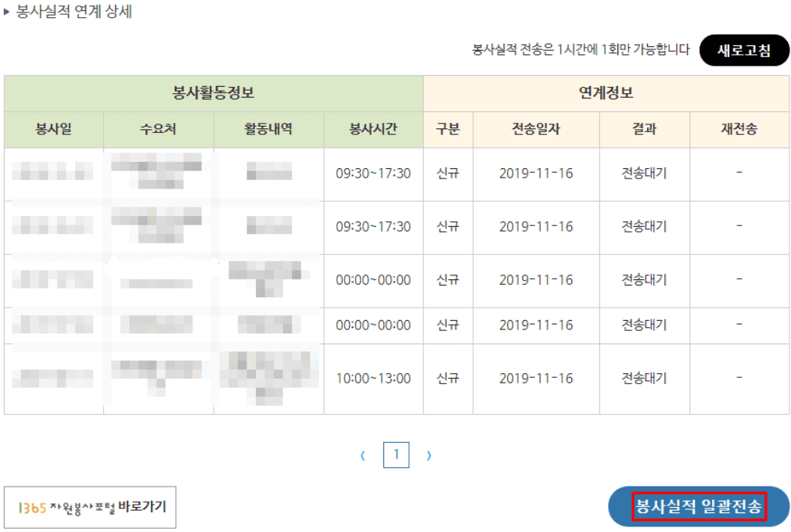The image size is (791, 532).
Task: Select the 전송일자 column header
Action: coord(535,130)
